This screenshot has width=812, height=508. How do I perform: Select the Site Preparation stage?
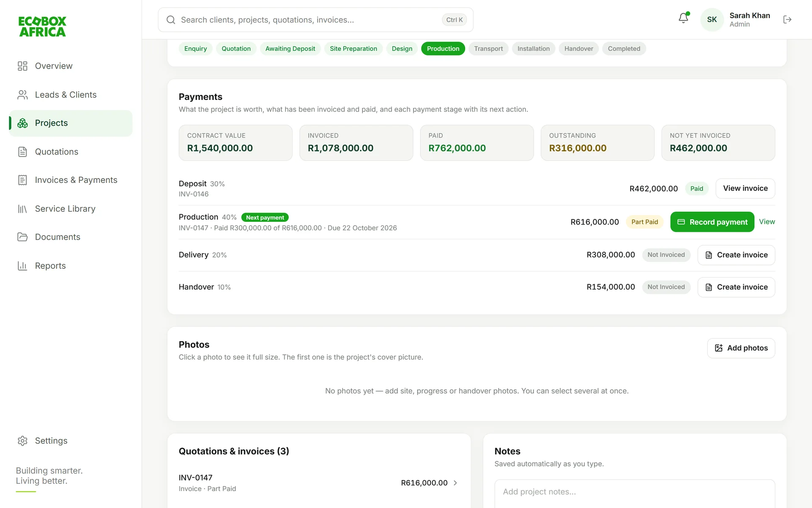click(353, 49)
